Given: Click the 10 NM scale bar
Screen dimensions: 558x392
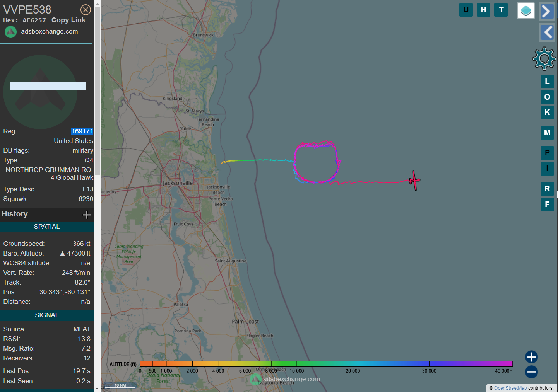Looking at the screenshot, I should 120,385.
